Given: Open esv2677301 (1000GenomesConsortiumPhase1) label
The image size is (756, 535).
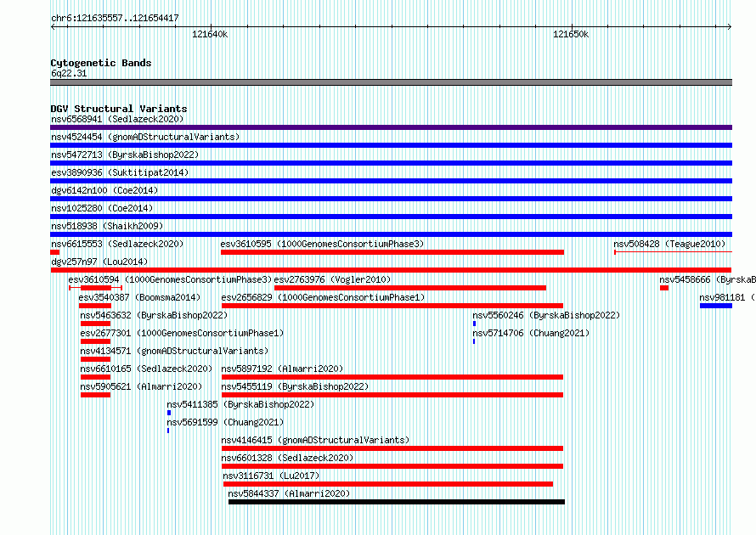Looking at the screenshot, I should [182, 333].
